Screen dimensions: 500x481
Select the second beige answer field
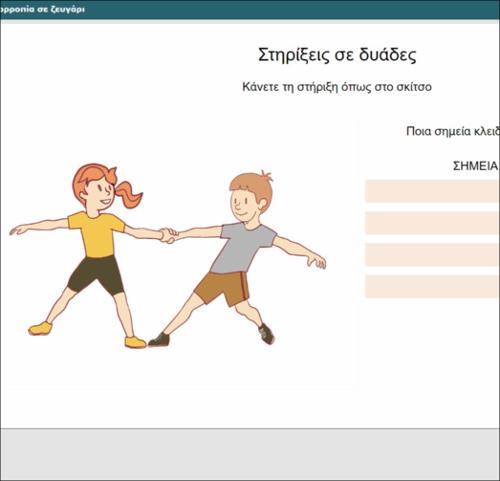(433, 223)
